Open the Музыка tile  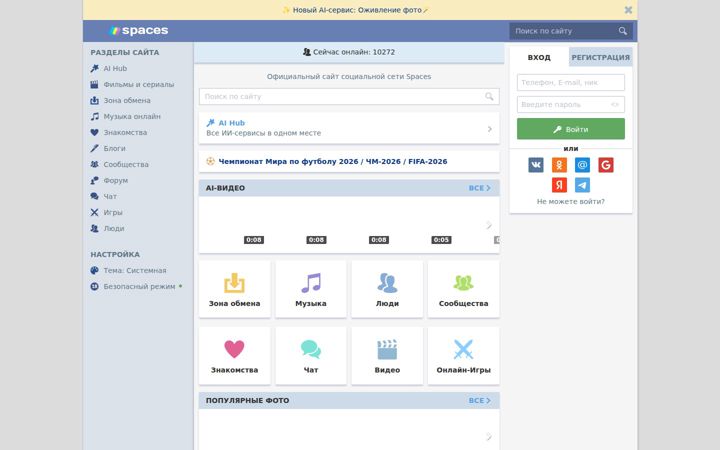(x=311, y=289)
